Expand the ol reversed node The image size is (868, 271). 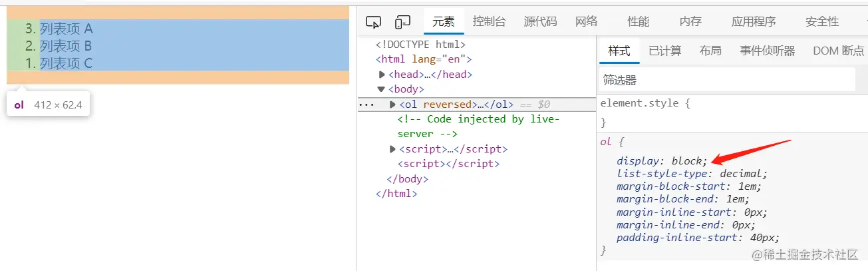(x=393, y=105)
